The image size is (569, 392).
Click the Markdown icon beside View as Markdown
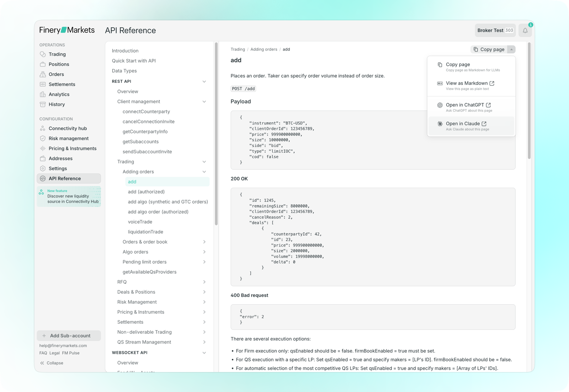click(440, 83)
